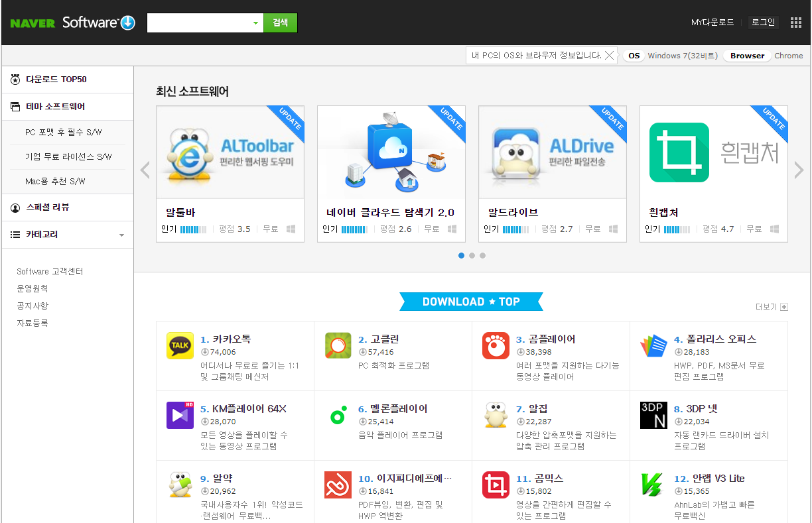Image resolution: width=812 pixels, height=523 pixels.
Task: Select Mac용 추천 S/W
Action: click(x=55, y=181)
